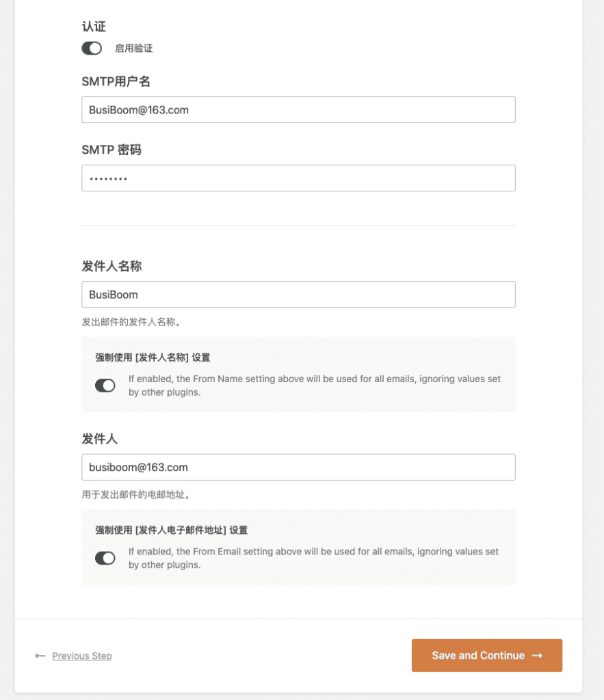
Task: Click the From Email description text
Action: (x=313, y=558)
